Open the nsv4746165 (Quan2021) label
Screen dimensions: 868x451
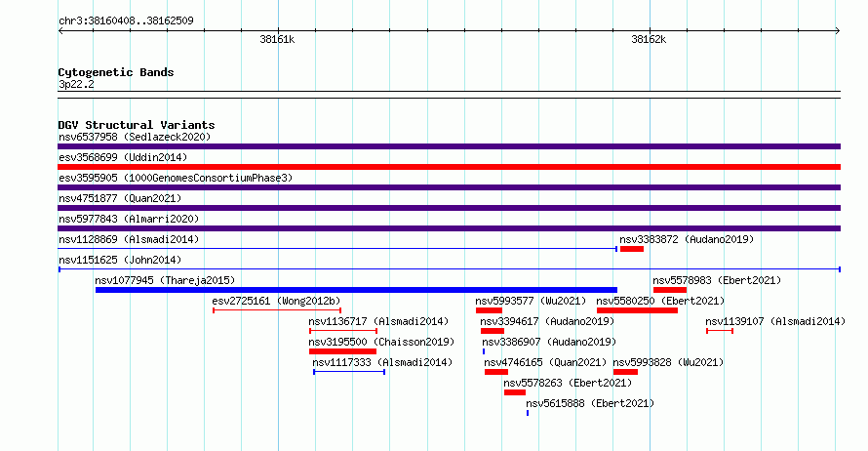(545, 362)
